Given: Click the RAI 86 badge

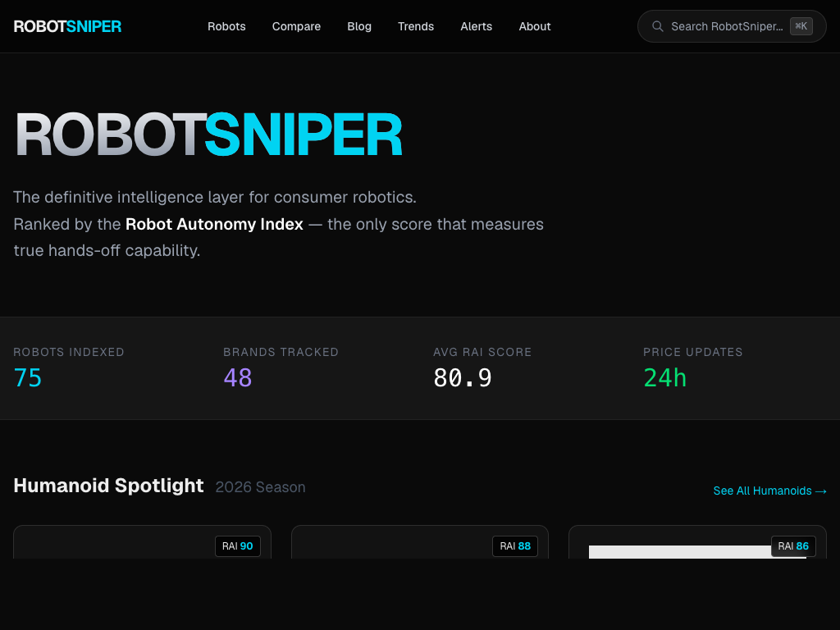Looking at the screenshot, I should [x=793, y=546].
